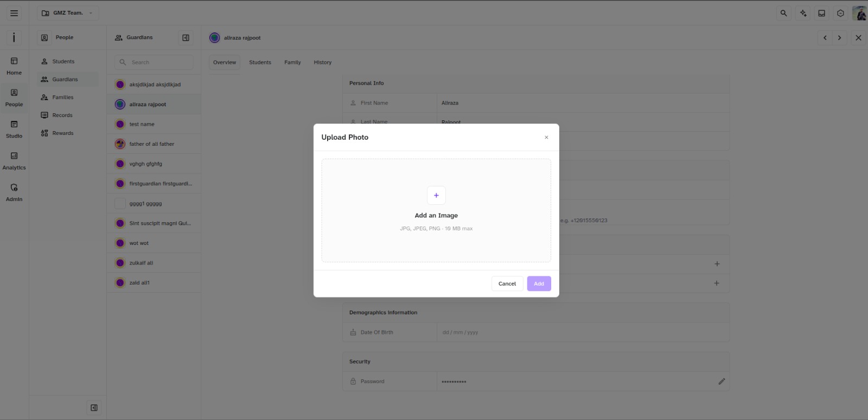Close the guardian detail panel

pos(858,38)
